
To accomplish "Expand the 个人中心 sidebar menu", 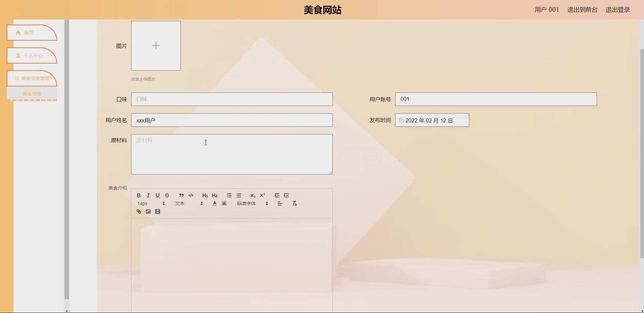I will coord(32,56).
